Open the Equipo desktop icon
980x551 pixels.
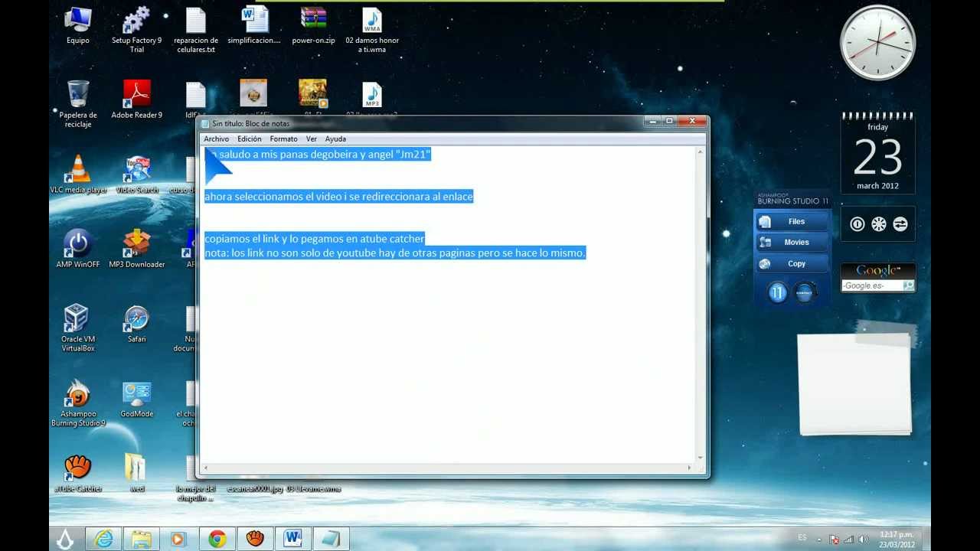click(77, 26)
